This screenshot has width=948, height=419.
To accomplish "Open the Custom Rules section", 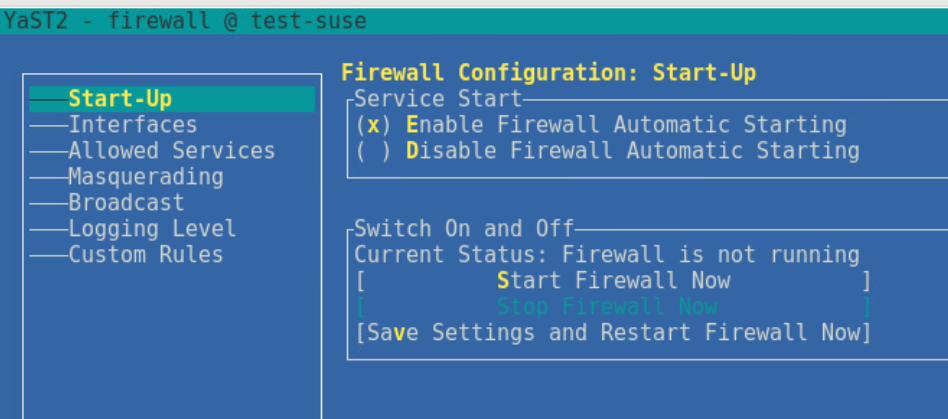I will click(146, 255).
